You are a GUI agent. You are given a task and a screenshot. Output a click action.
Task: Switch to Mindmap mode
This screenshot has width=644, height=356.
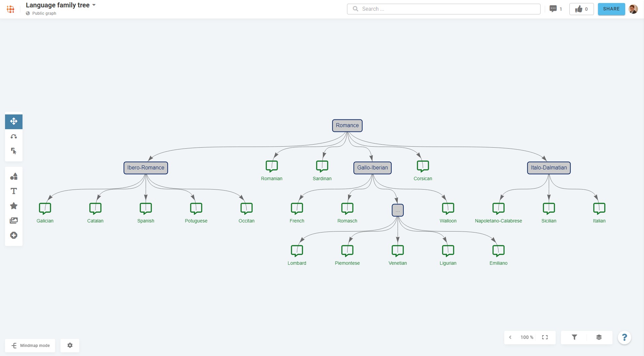[30, 345]
